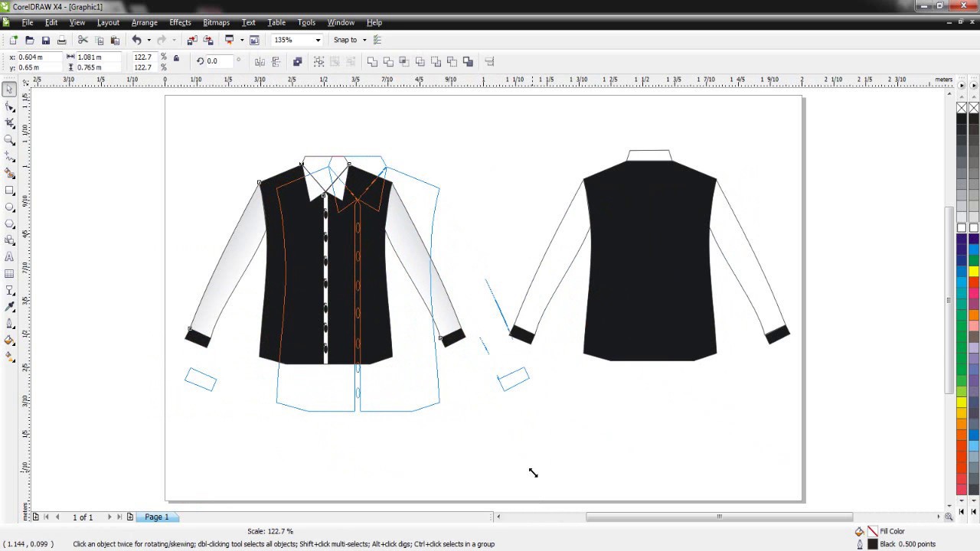Click the Intersect shaping icon
Image resolution: width=980 pixels, height=551 pixels.
coord(404,61)
